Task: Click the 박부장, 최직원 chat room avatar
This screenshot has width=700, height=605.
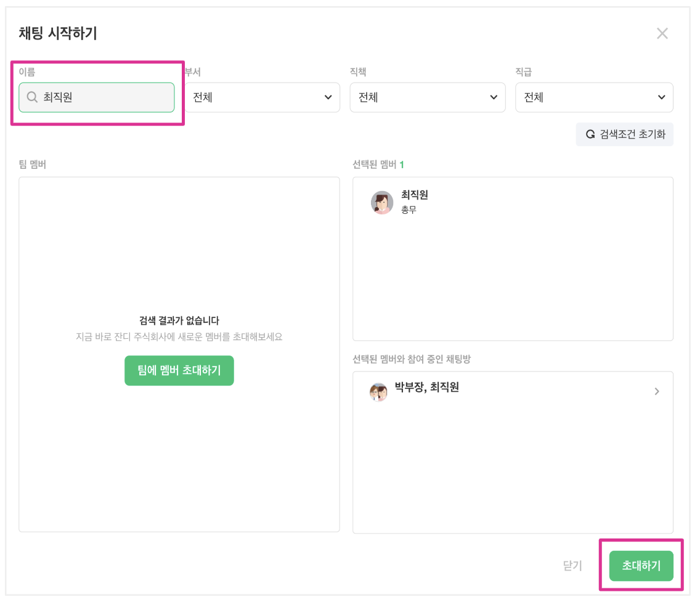Action: pos(378,392)
